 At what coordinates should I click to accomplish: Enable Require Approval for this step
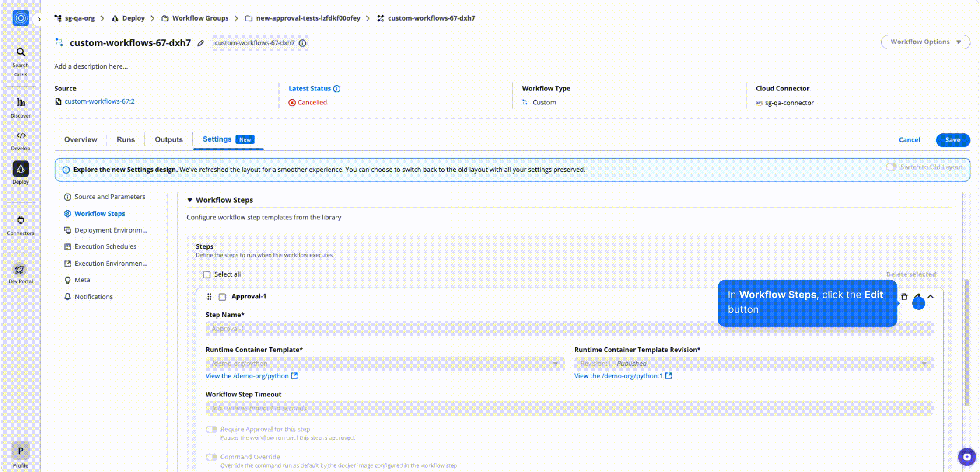click(211, 429)
